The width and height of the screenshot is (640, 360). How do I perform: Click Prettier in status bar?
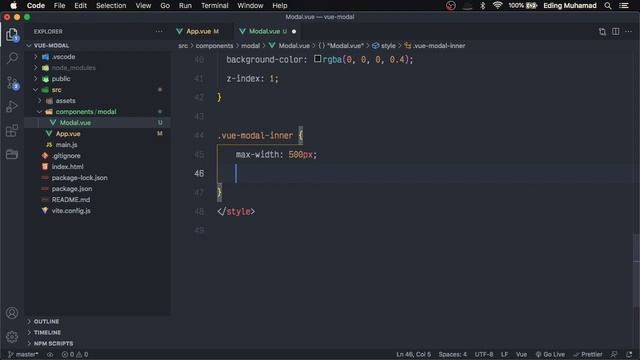click(x=588, y=354)
